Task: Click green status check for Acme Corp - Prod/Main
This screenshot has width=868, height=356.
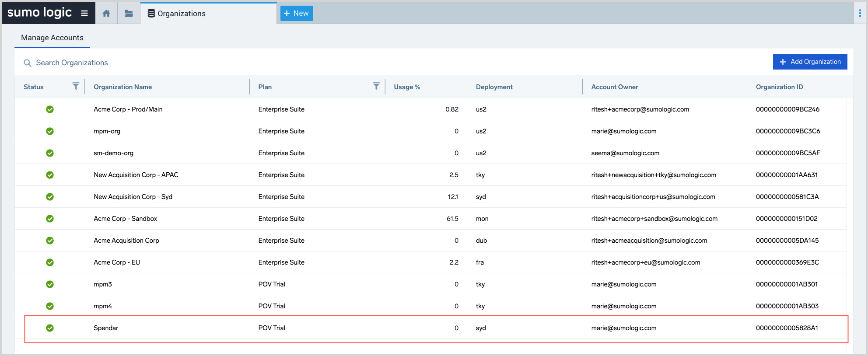Action: (x=50, y=109)
